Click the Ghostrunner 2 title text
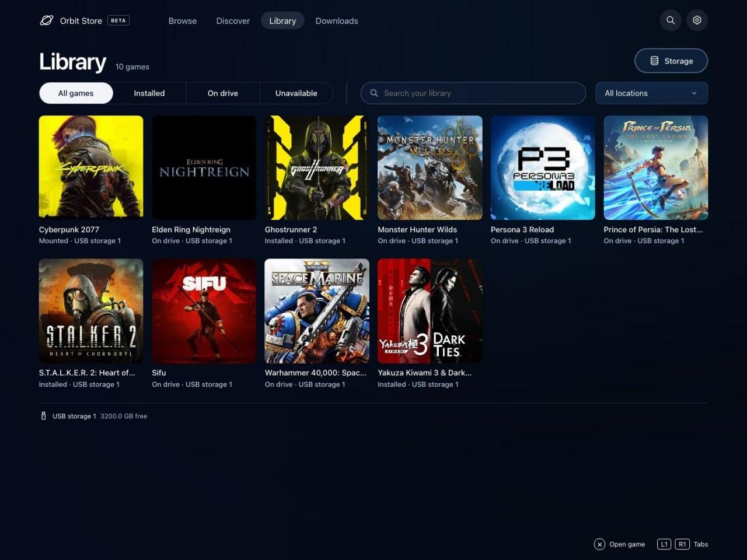Viewport: 747px width, 560px height. (291, 230)
